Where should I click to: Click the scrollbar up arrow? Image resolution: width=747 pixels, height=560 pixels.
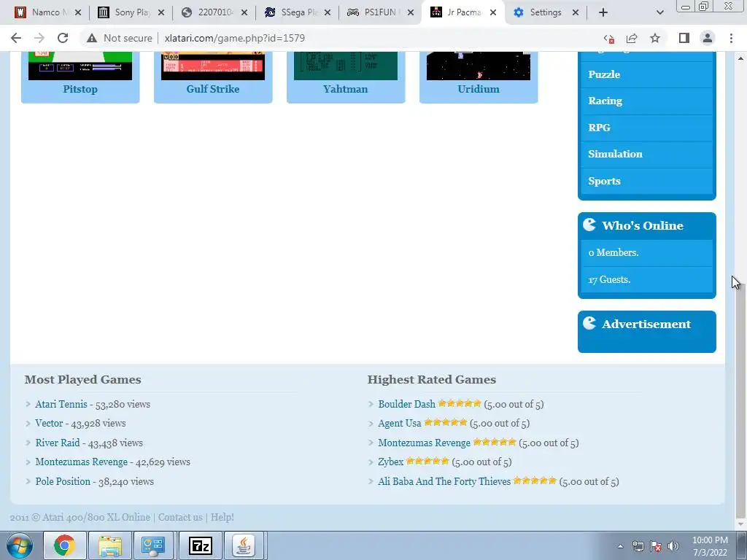(x=740, y=58)
